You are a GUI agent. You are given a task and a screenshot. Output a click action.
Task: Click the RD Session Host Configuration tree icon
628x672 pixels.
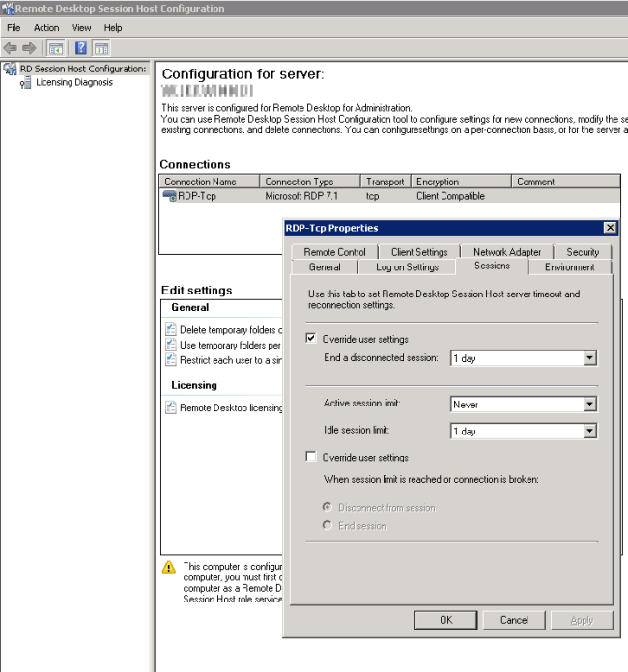tap(10, 69)
